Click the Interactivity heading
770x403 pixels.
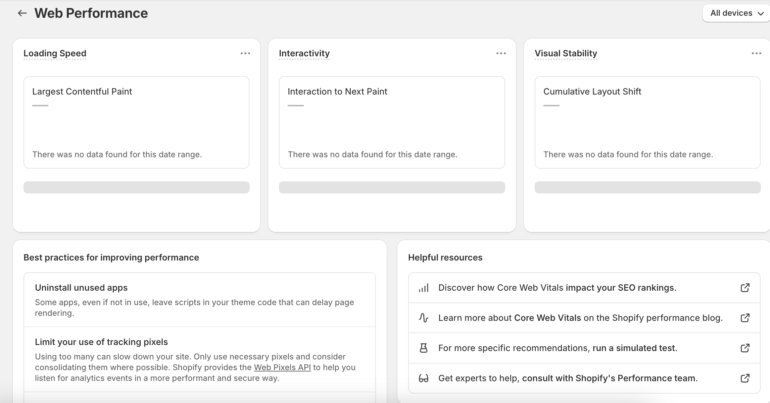tap(304, 53)
